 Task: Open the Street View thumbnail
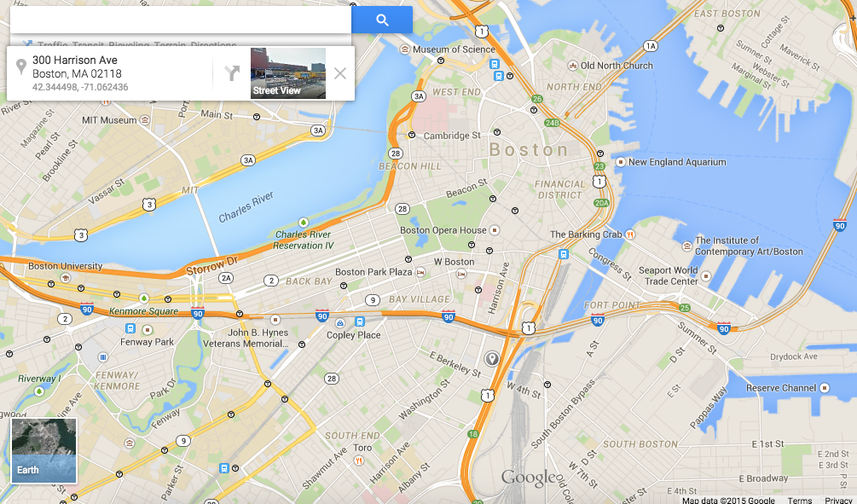(x=288, y=73)
